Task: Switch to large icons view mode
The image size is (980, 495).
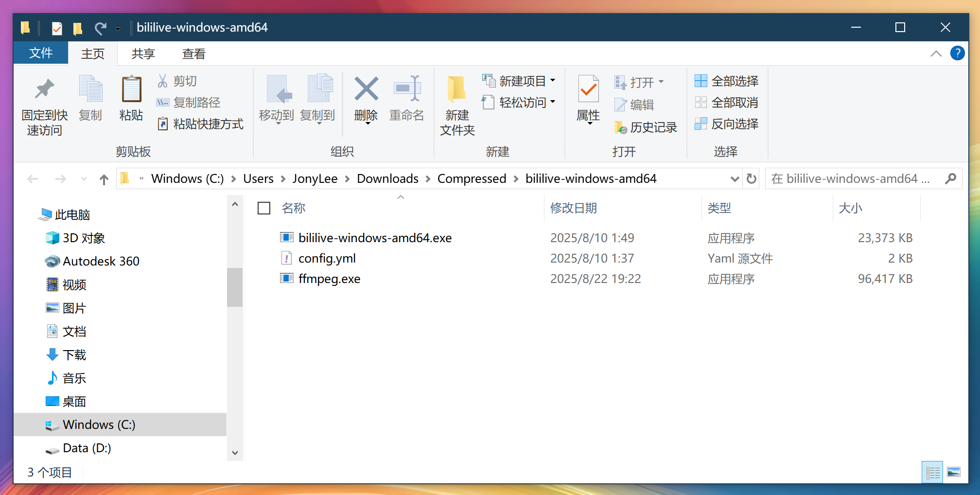Action: pyautogui.click(x=954, y=472)
